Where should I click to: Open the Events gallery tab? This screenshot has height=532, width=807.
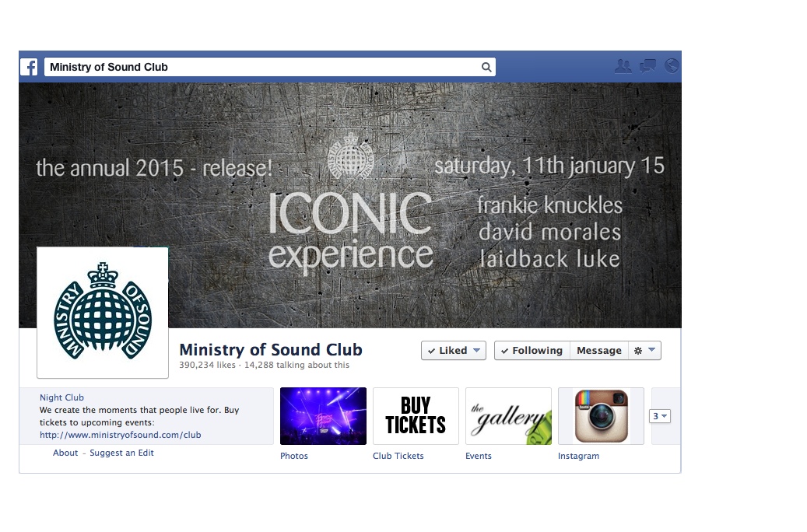tap(508, 416)
